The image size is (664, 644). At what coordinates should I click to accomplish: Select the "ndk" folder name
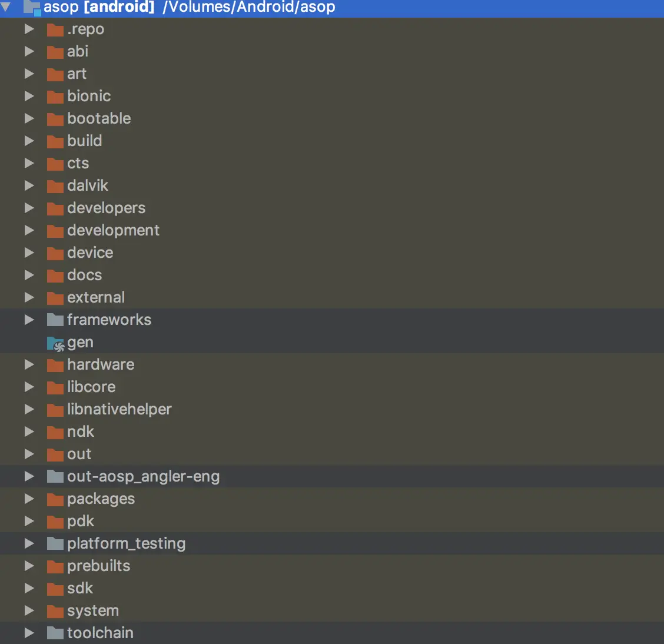(x=81, y=432)
